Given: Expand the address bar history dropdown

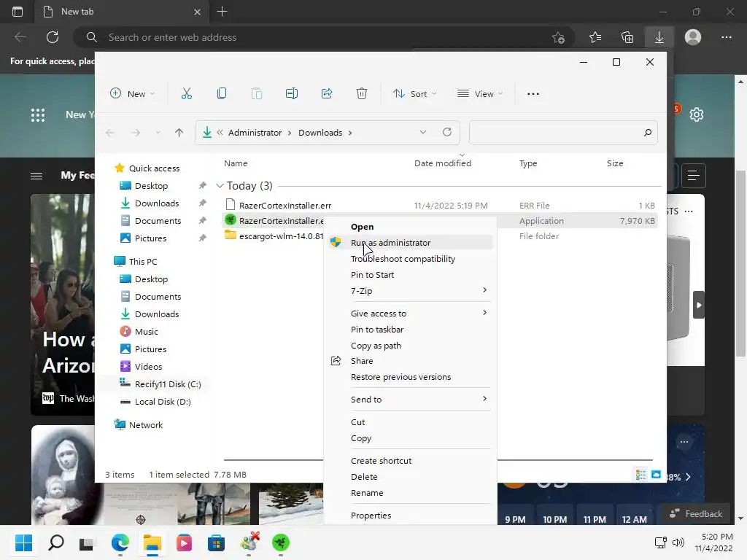Looking at the screenshot, I should 422,133.
